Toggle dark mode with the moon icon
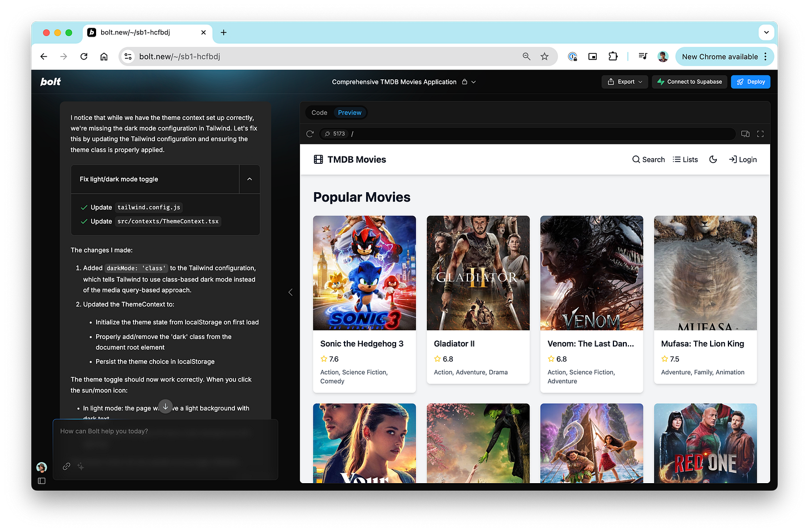809x532 pixels. coord(713,159)
